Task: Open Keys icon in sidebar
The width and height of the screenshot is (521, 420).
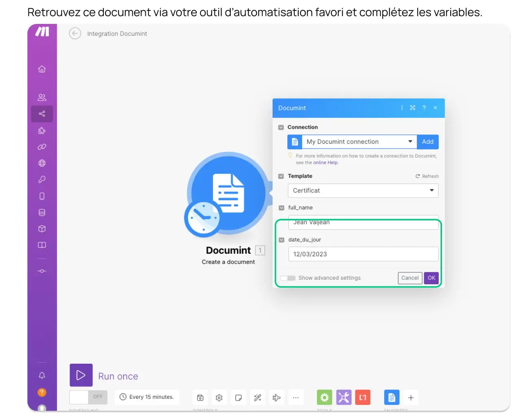Action: pos(42,179)
